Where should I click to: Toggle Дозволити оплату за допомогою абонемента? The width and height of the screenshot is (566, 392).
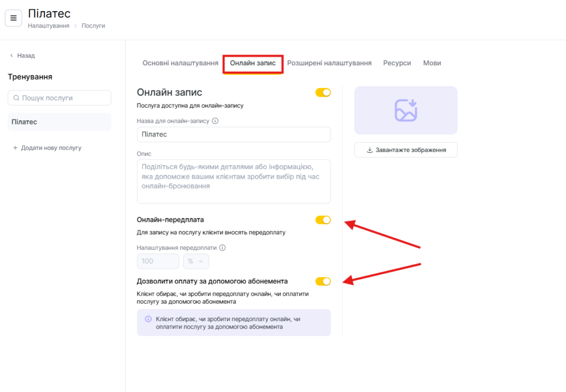click(x=323, y=281)
